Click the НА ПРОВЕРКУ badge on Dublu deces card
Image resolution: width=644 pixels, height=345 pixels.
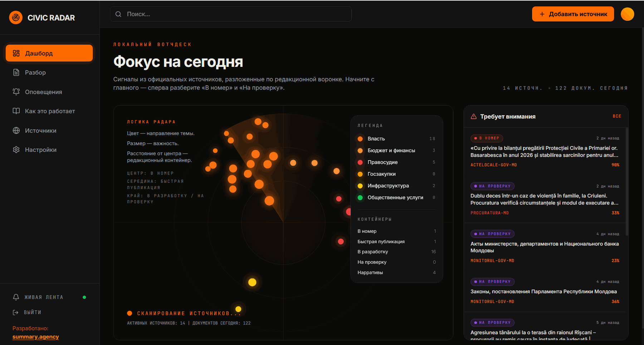(493, 186)
